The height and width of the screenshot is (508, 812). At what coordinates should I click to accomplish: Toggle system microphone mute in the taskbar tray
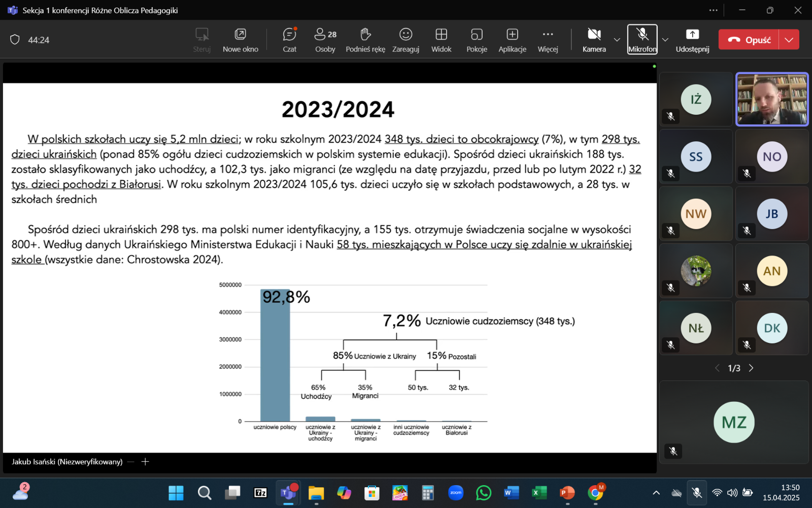(x=697, y=492)
